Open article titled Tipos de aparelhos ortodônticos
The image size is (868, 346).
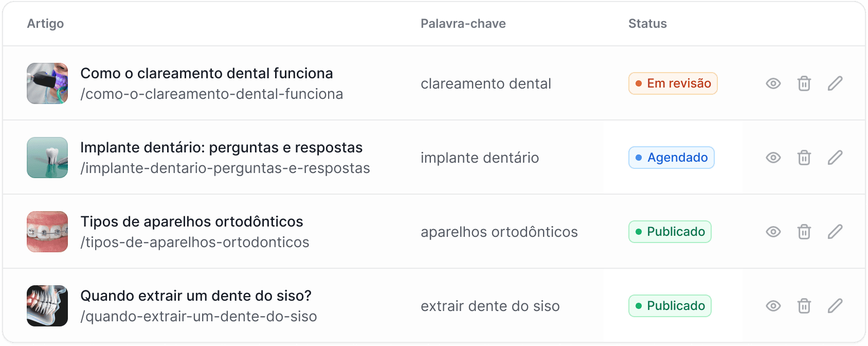[x=192, y=221]
